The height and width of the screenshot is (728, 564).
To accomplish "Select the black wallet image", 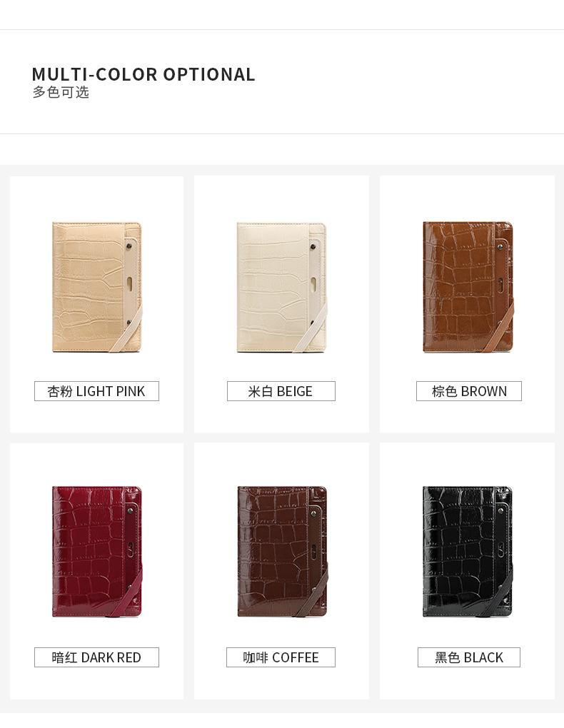I will (x=468, y=552).
